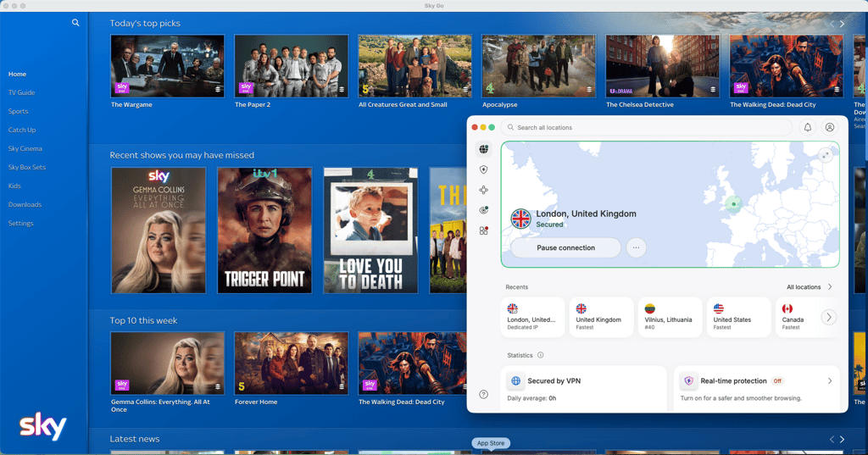
Task: Open Walking Dead: Dead City in Today's top picks
Action: tap(787, 66)
